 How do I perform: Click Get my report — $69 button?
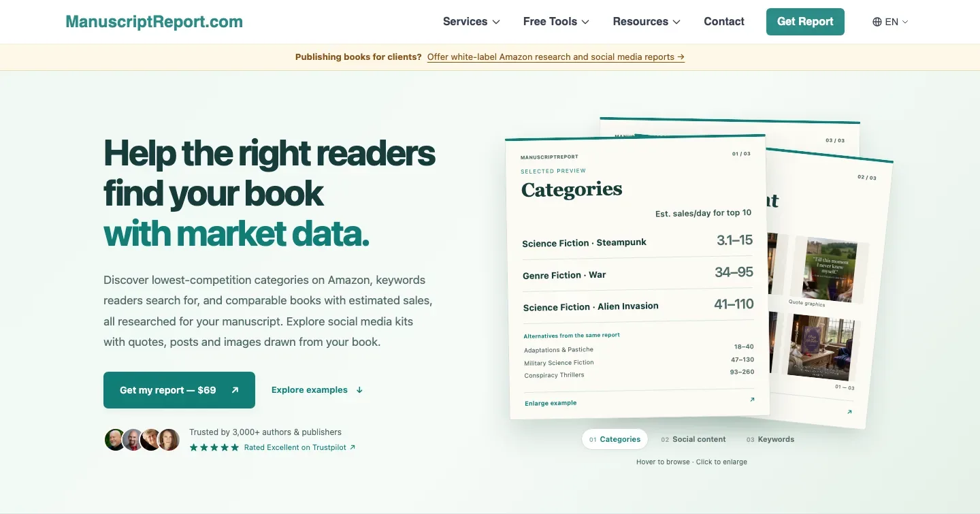point(179,390)
